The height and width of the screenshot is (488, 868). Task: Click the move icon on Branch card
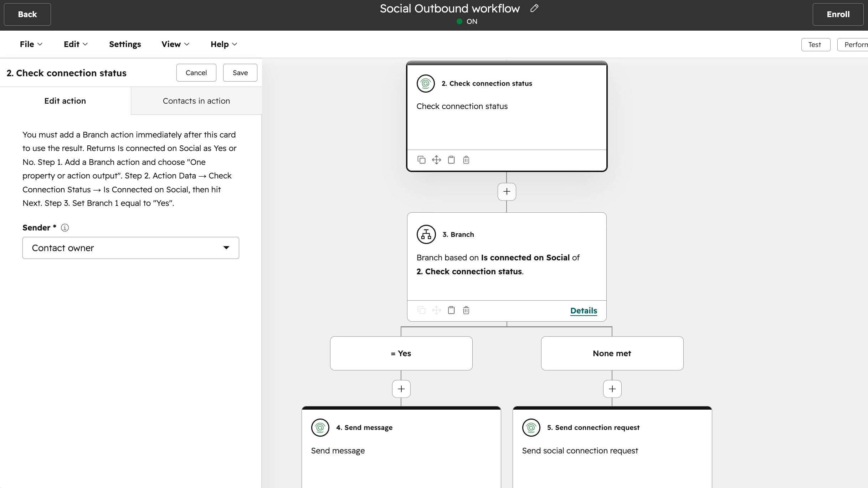pyautogui.click(x=436, y=310)
